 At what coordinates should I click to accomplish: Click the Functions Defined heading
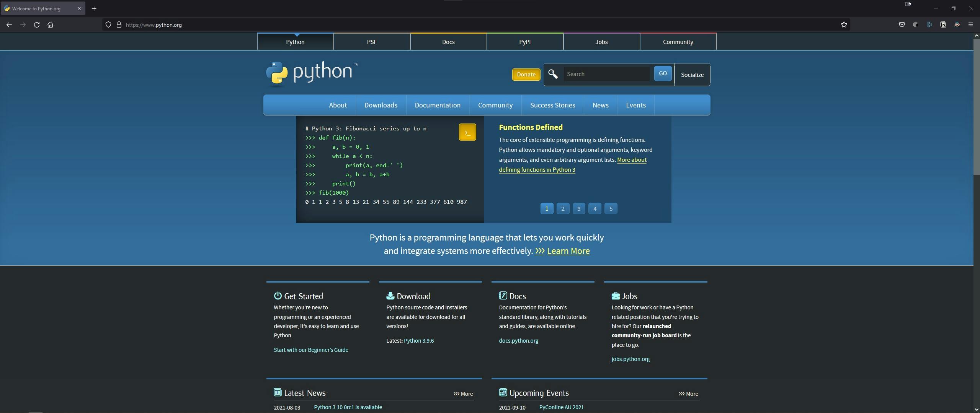pyautogui.click(x=531, y=127)
